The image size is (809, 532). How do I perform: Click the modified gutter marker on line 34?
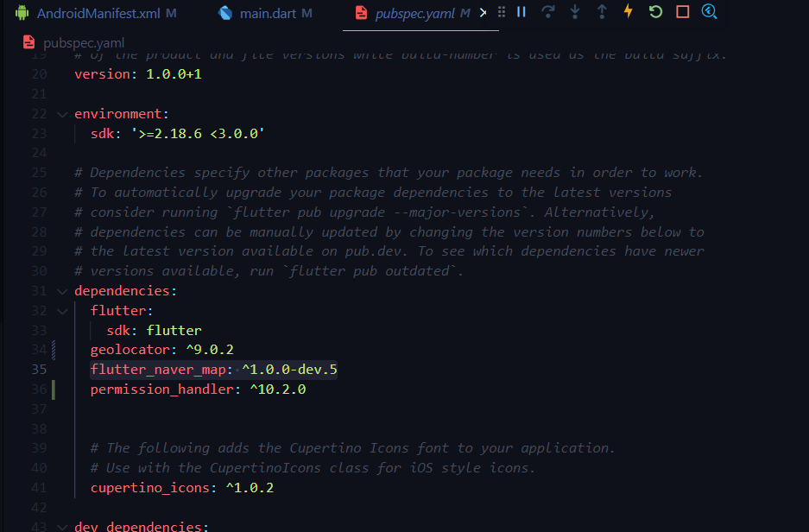(54, 350)
